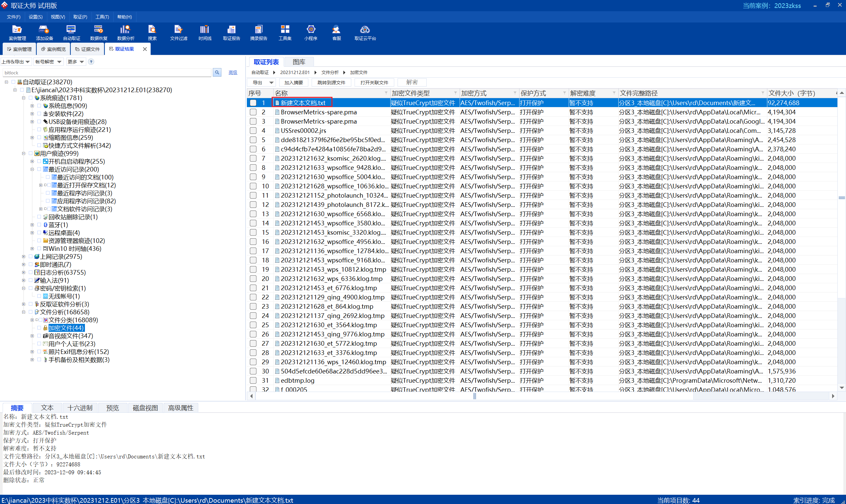Click the 客服 icon
Viewport: 846px width, 504px height.
click(x=336, y=33)
